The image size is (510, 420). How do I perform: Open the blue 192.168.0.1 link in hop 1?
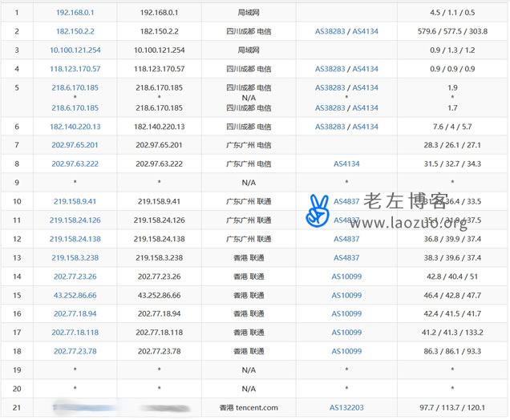75,13
